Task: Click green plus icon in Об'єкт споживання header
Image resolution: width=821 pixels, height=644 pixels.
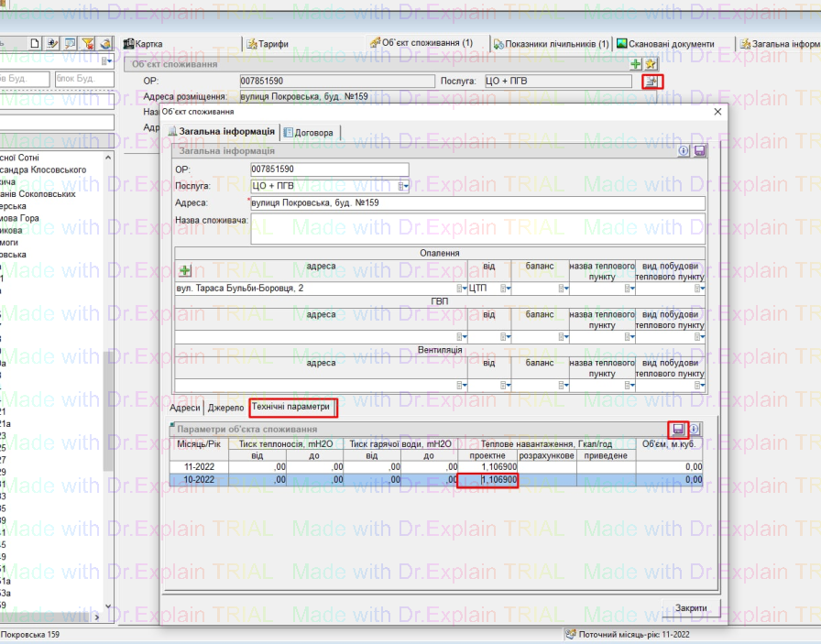Action: (x=636, y=64)
